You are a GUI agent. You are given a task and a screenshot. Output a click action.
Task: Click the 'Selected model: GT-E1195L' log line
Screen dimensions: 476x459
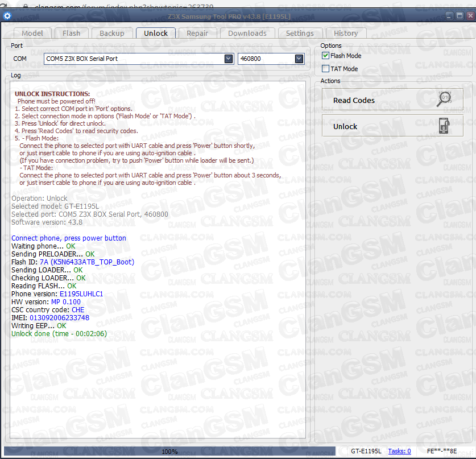pyautogui.click(x=55, y=206)
